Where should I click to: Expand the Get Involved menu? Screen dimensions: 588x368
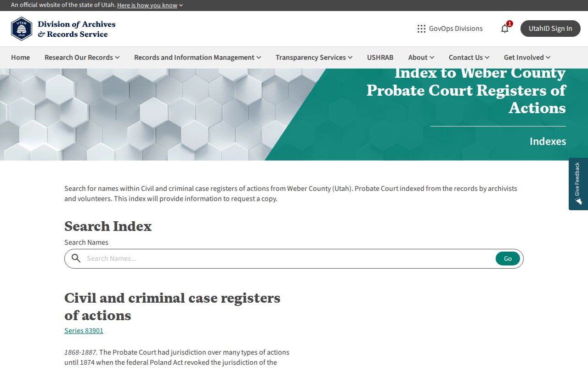pos(527,57)
